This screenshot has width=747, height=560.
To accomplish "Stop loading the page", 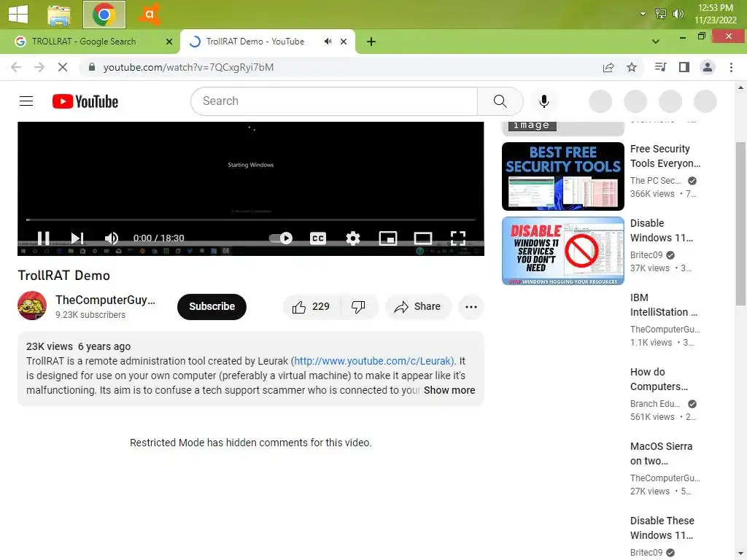I will (63, 67).
